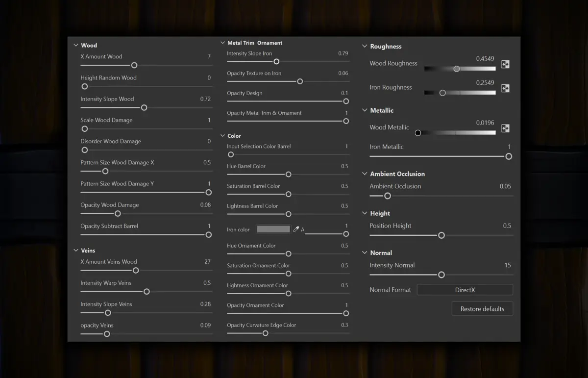
Task: Click the Iron Metallic slider handle
Action: (509, 156)
